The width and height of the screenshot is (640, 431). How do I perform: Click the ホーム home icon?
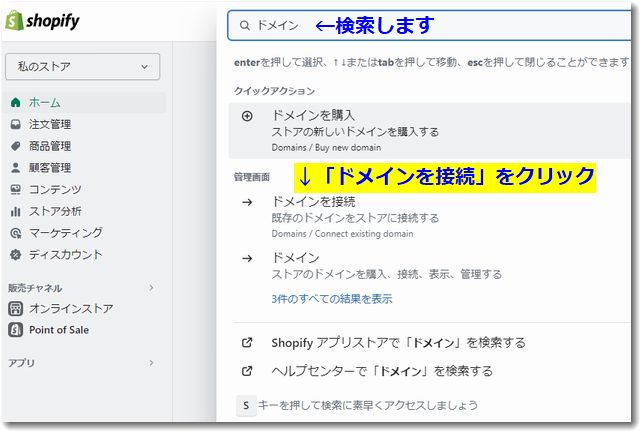[x=16, y=102]
